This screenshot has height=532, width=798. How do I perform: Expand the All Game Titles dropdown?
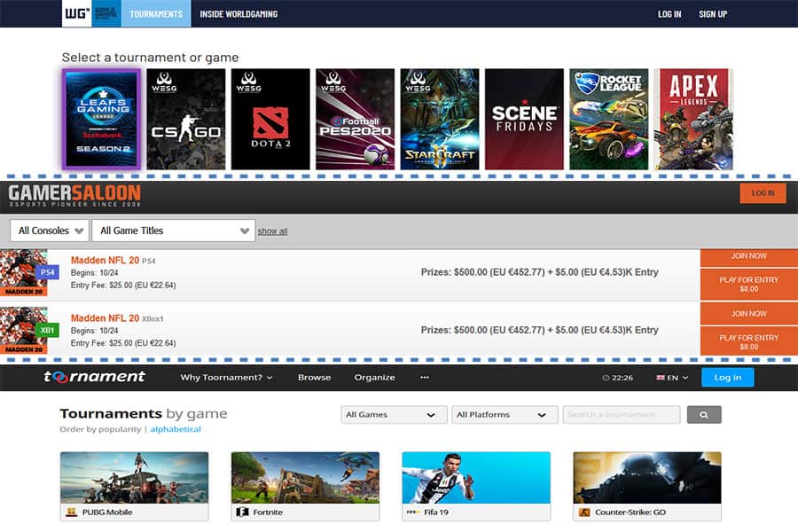(174, 231)
